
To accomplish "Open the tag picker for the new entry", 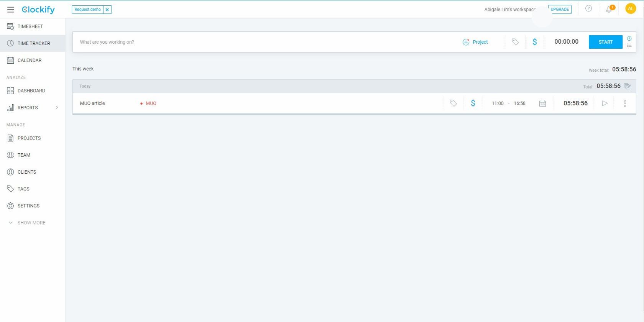I will 515,42.
